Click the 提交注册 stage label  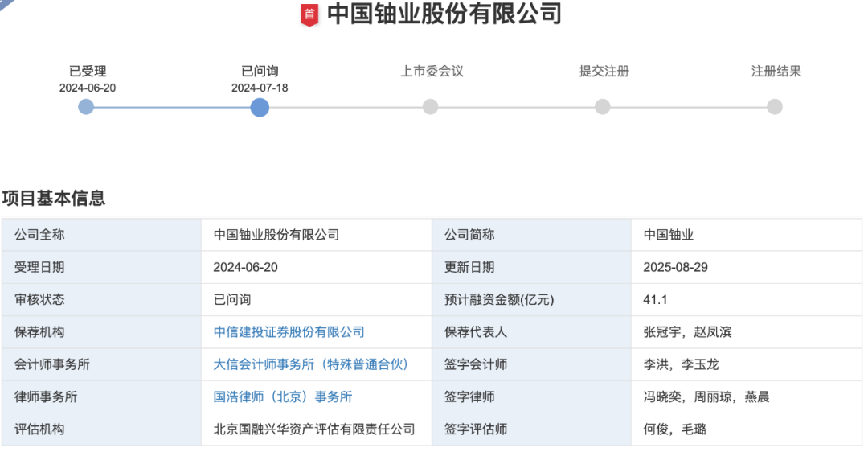click(x=604, y=71)
